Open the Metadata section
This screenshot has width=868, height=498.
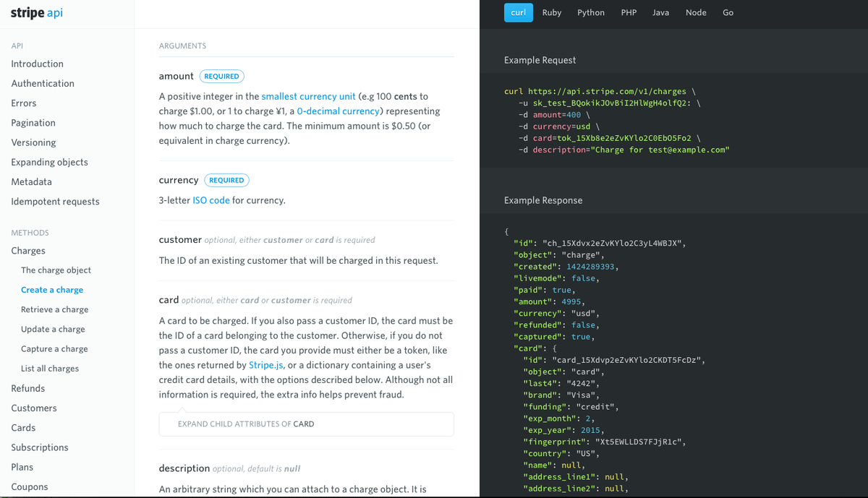[x=31, y=181]
